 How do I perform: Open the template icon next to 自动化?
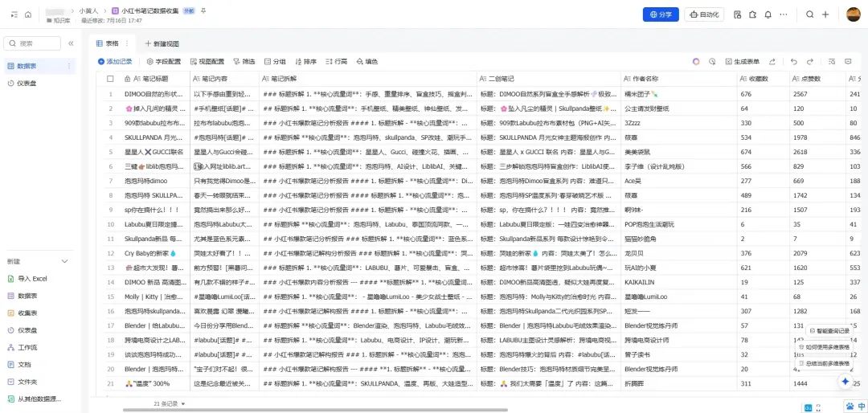737,14
